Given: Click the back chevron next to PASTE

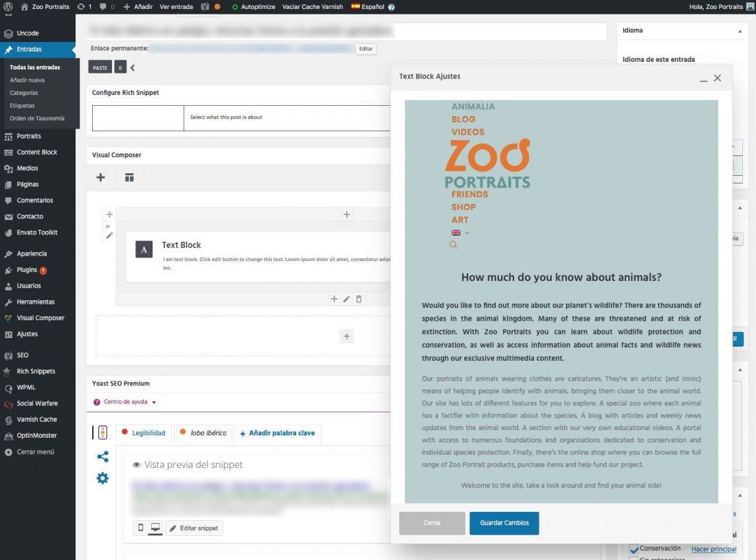Looking at the screenshot, I should coord(133,68).
